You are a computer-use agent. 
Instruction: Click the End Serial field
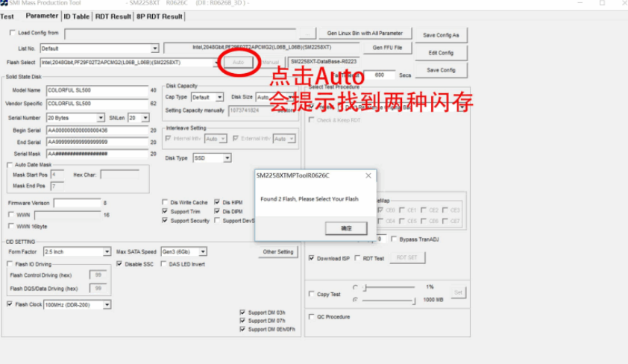(x=97, y=142)
